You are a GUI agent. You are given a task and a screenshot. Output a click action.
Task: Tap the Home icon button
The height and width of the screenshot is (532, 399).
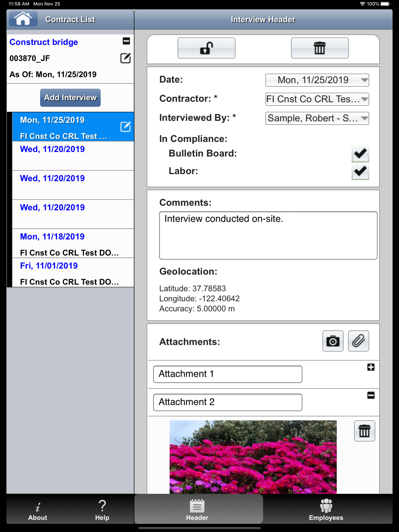point(23,19)
